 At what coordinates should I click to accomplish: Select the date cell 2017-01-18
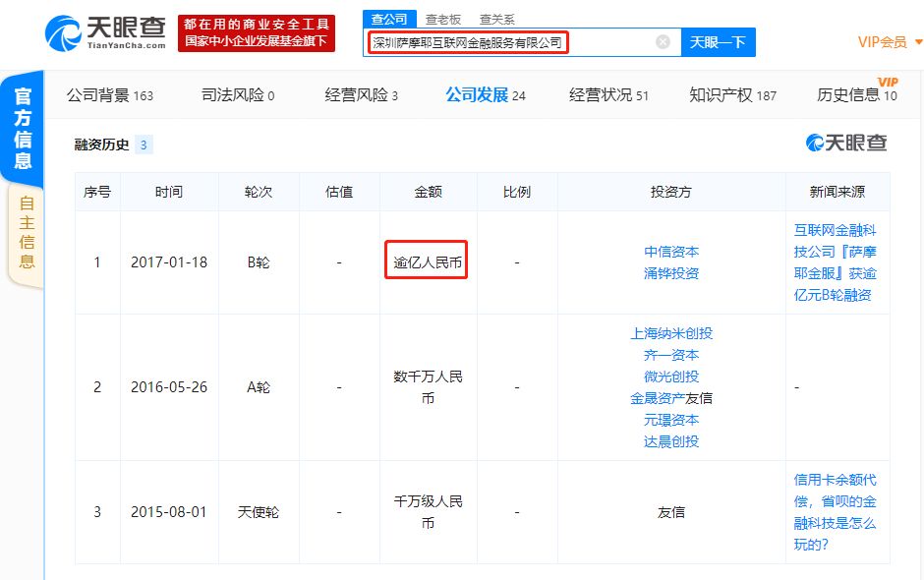(x=169, y=262)
